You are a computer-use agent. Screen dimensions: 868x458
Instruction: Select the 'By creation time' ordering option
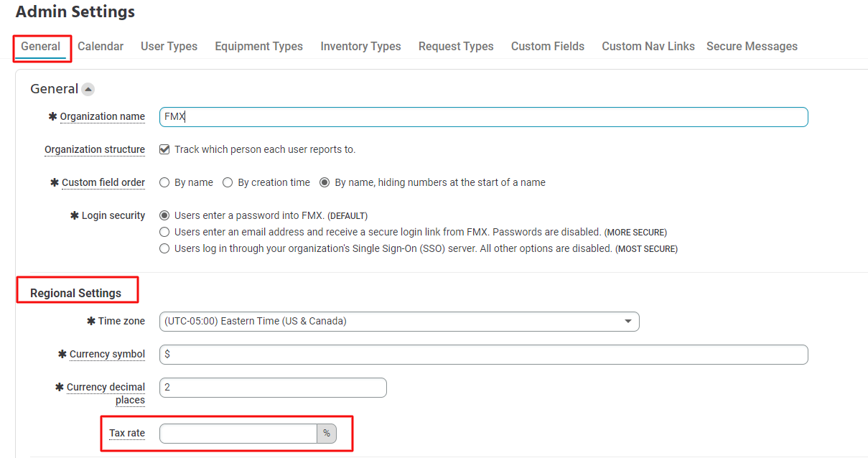pos(226,182)
